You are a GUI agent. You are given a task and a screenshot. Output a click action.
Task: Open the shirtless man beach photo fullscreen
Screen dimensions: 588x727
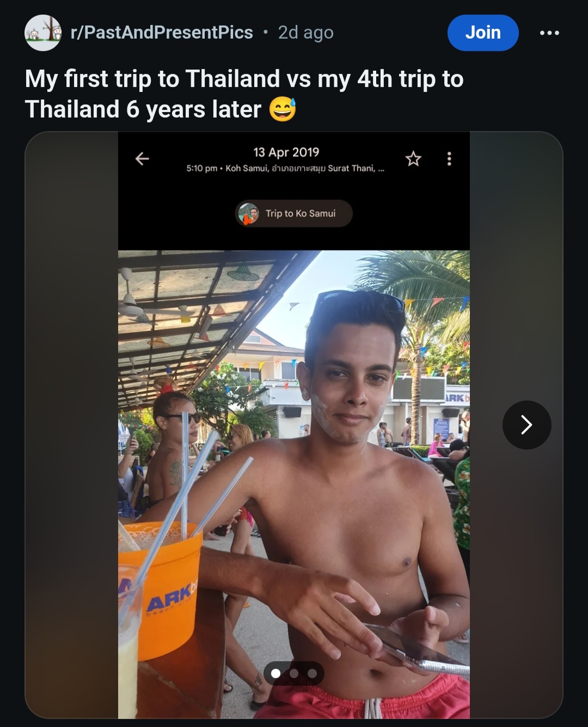[294, 484]
